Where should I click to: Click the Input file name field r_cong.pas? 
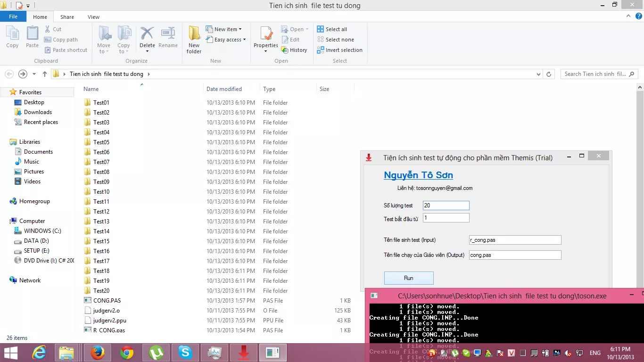515,240
